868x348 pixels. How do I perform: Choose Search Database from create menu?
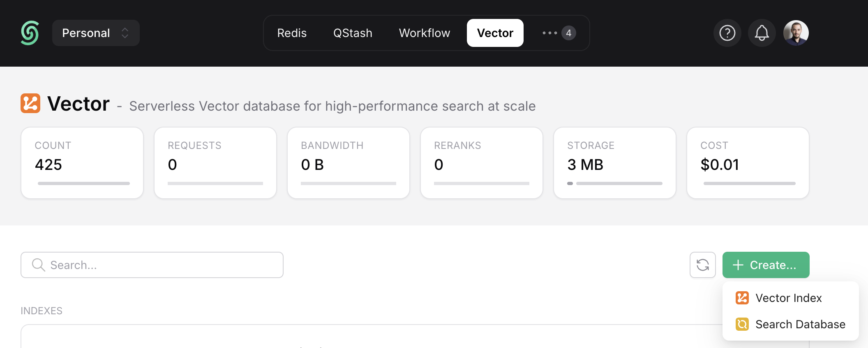tap(791, 324)
